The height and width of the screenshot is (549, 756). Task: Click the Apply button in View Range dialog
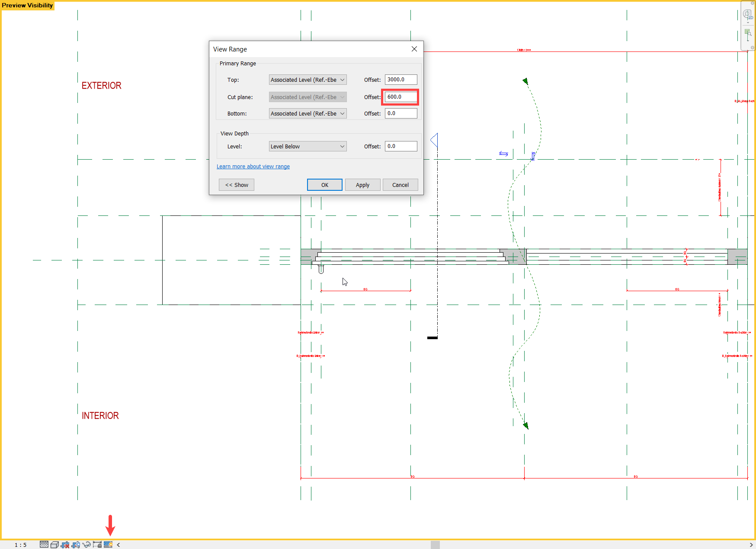click(x=362, y=185)
